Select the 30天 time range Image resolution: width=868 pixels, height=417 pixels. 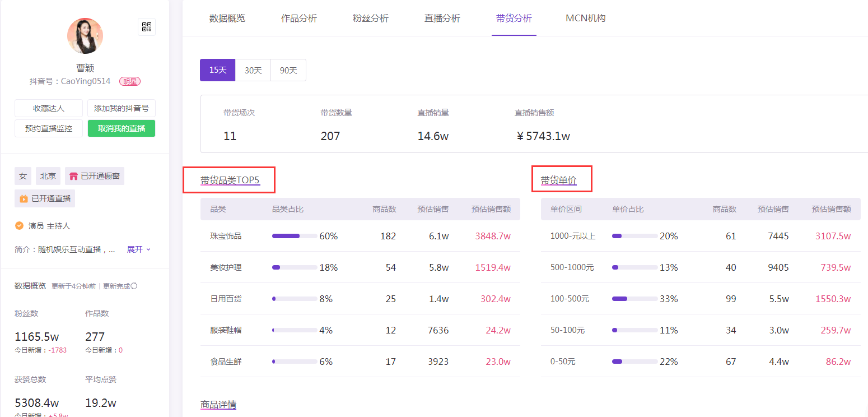tap(253, 70)
